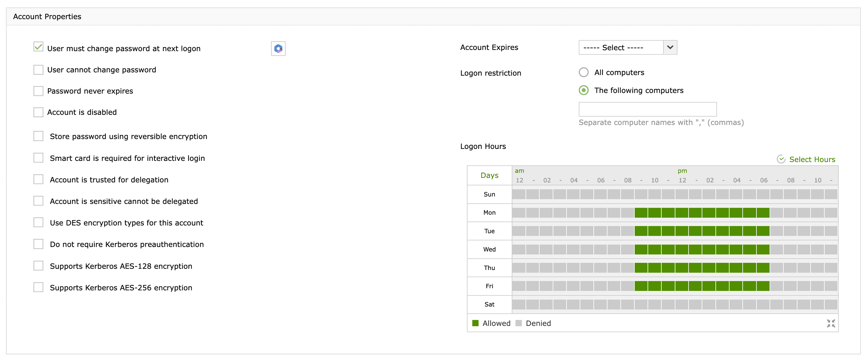Viewport: 868px width, 360px height.
Task: Select the Sun row label
Action: click(x=489, y=194)
